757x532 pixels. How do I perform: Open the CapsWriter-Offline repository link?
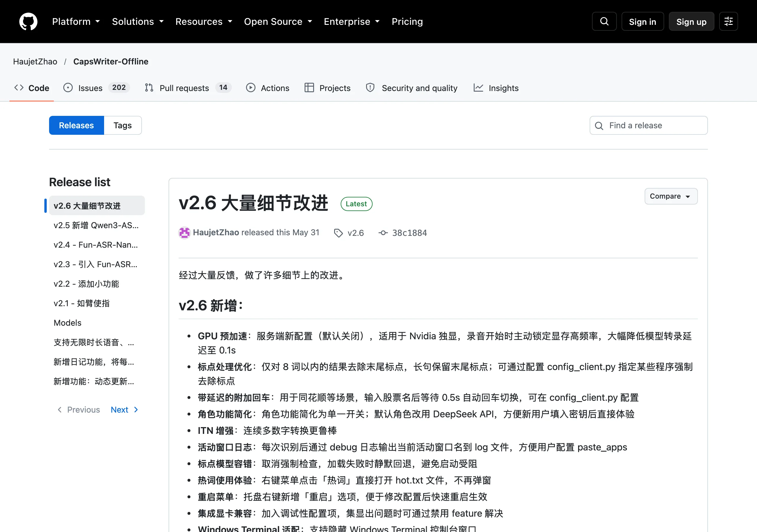[x=111, y=62]
